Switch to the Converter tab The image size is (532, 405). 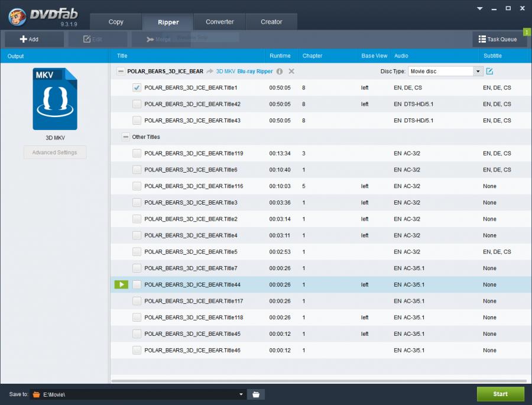[220, 22]
